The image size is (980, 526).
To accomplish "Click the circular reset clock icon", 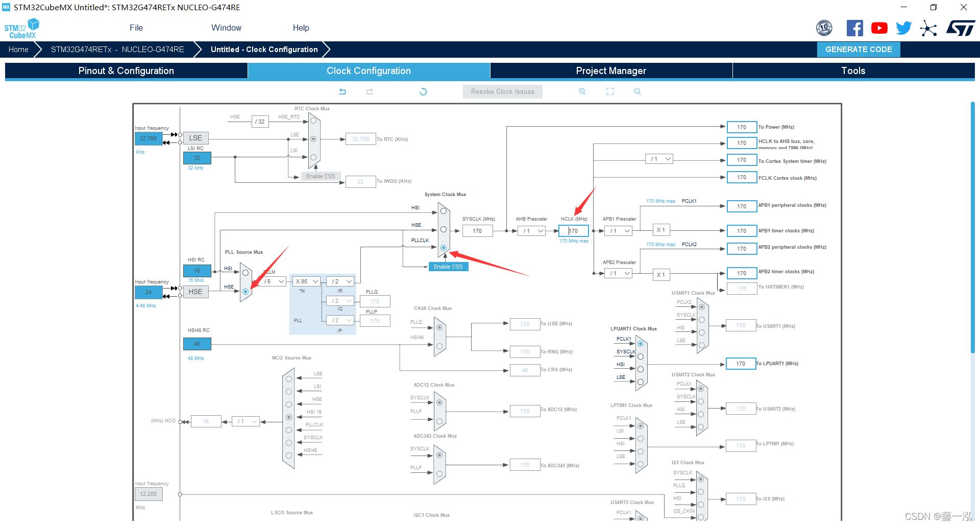I will pos(423,91).
